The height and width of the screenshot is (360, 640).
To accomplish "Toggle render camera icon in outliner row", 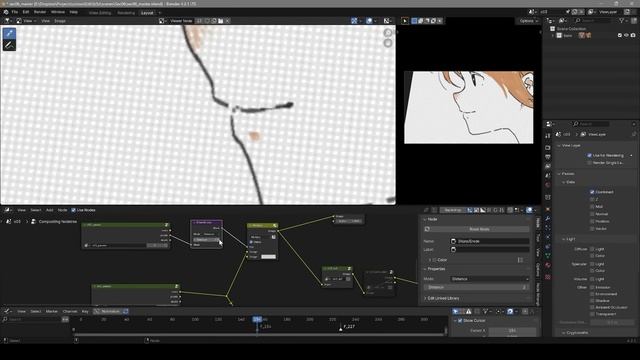I will [x=633, y=36].
